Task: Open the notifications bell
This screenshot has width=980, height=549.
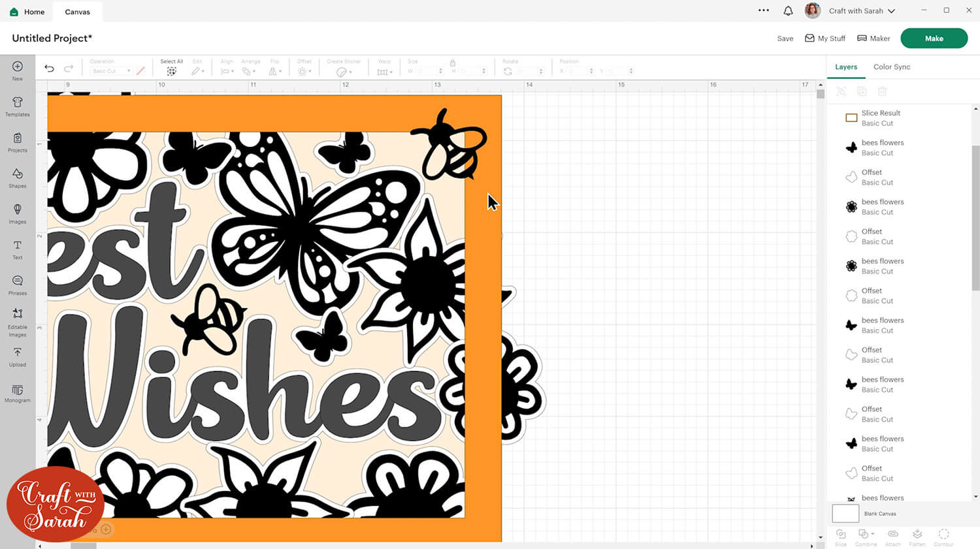Action: (x=788, y=10)
